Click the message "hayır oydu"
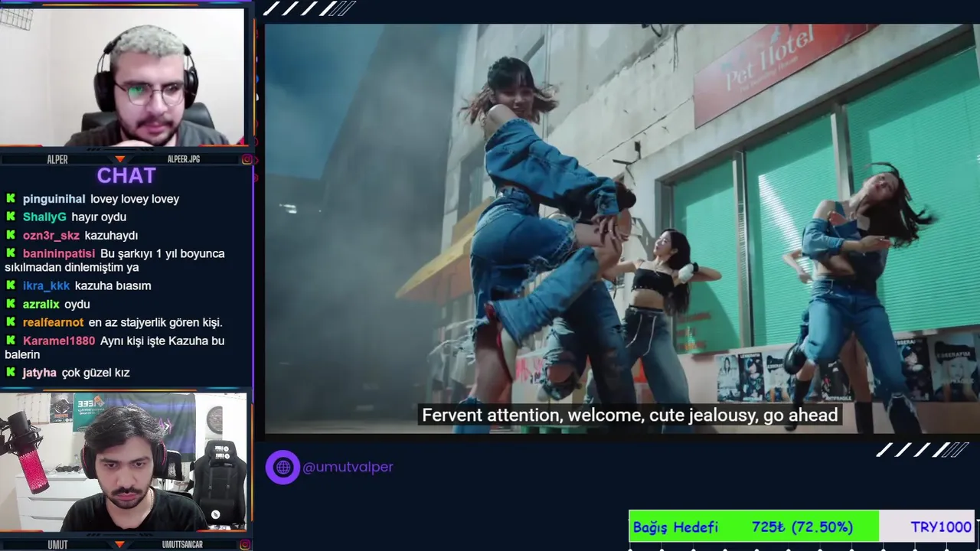 point(99,217)
